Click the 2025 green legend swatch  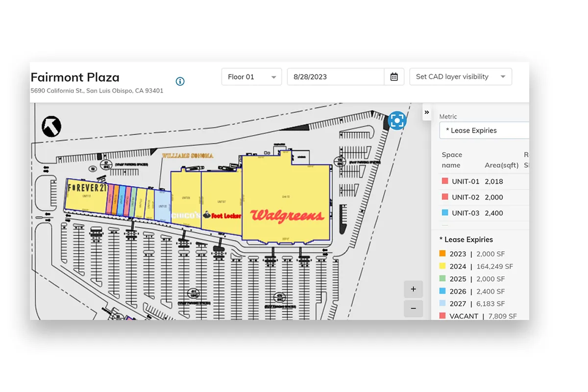pyautogui.click(x=442, y=279)
